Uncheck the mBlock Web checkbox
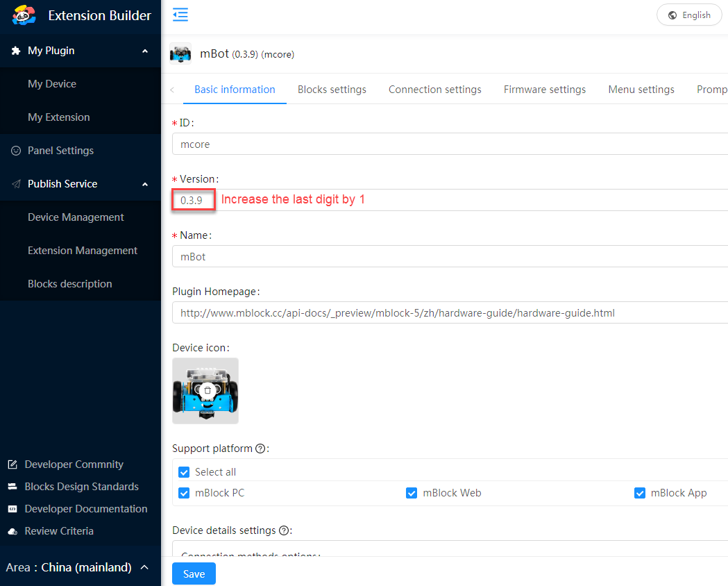This screenshot has width=728, height=586. pyautogui.click(x=412, y=493)
